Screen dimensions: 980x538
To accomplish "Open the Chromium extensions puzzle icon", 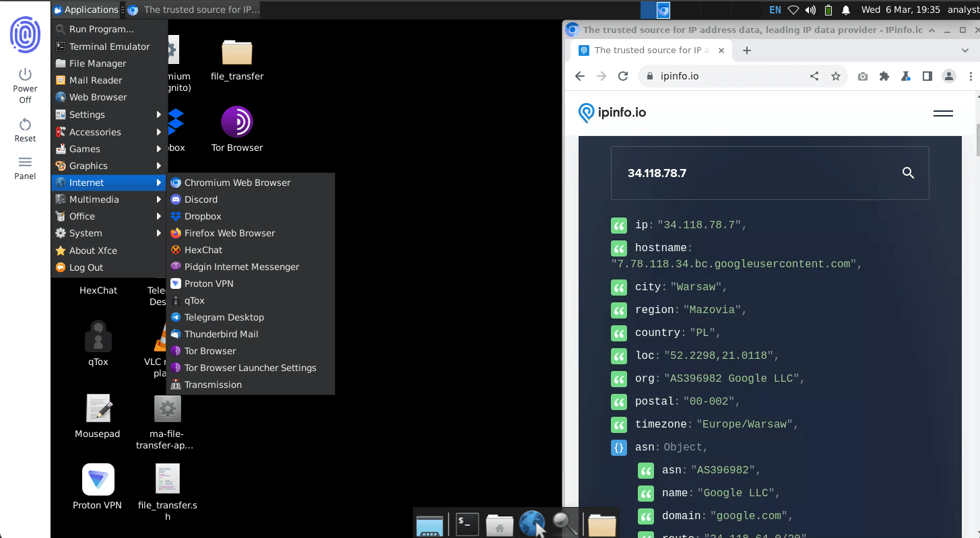I will click(884, 76).
